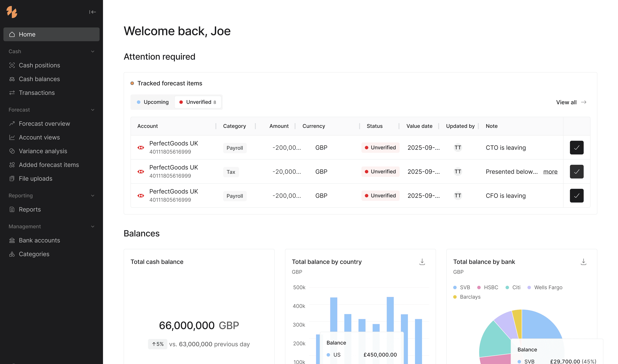The width and height of the screenshot is (618, 364).
Task: Mark the Tax forecast item as verified
Action: point(576,172)
